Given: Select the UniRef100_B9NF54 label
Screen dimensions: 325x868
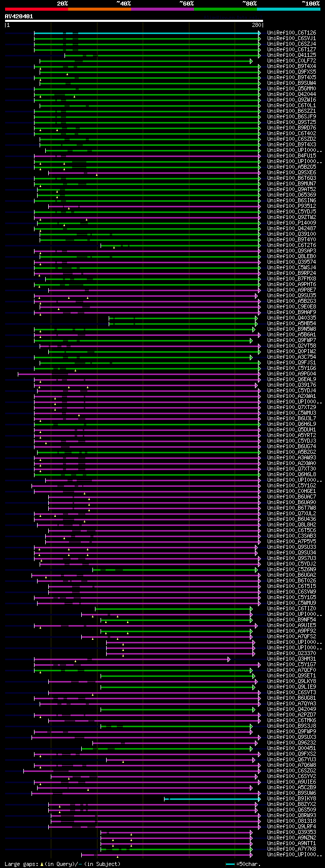Looking at the screenshot, I should coord(291,620).
